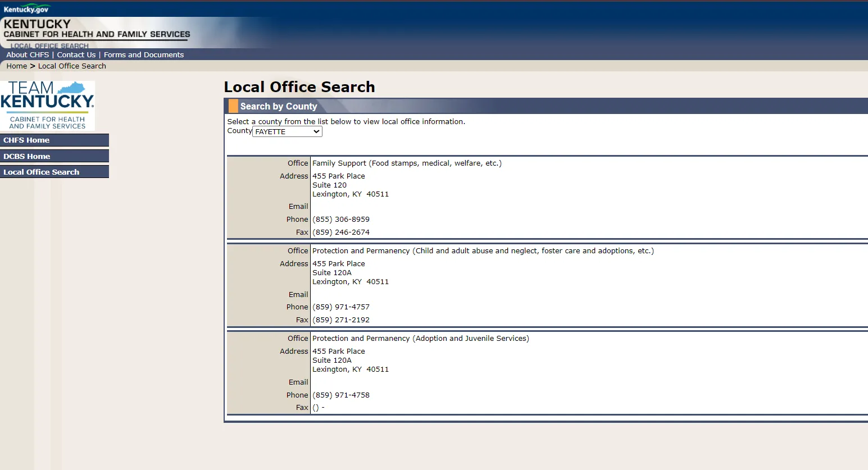Click Kentucky Cabinet for Health banner title

point(97,29)
